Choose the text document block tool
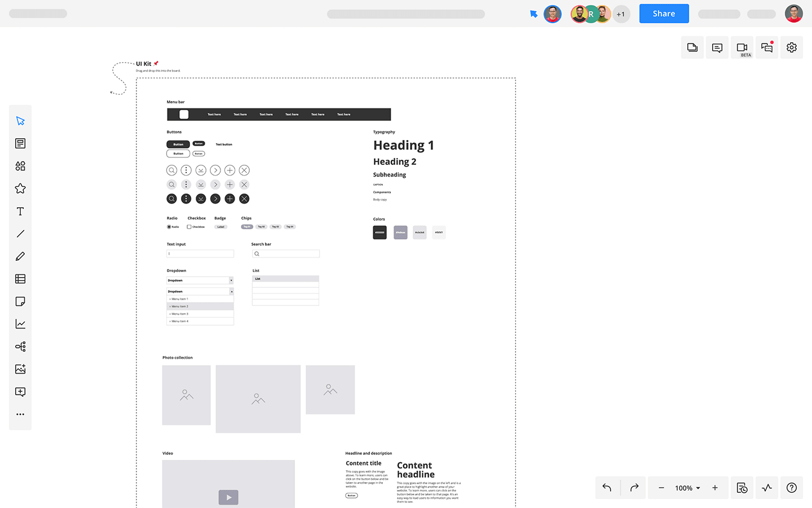The width and height of the screenshot is (812, 508). [20, 143]
